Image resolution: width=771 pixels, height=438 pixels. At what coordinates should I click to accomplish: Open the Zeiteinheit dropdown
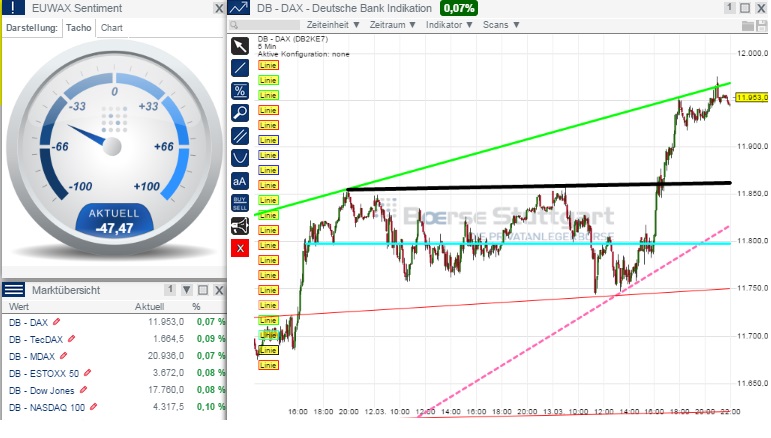click(x=333, y=25)
